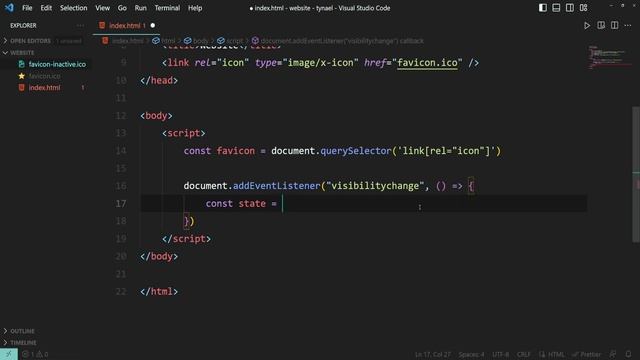Expand the Outline section
This screenshot has width=640, height=360.
coord(22,331)
